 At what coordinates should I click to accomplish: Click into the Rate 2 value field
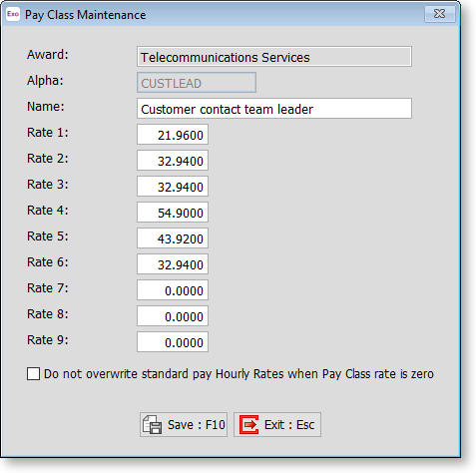point(173,161)
